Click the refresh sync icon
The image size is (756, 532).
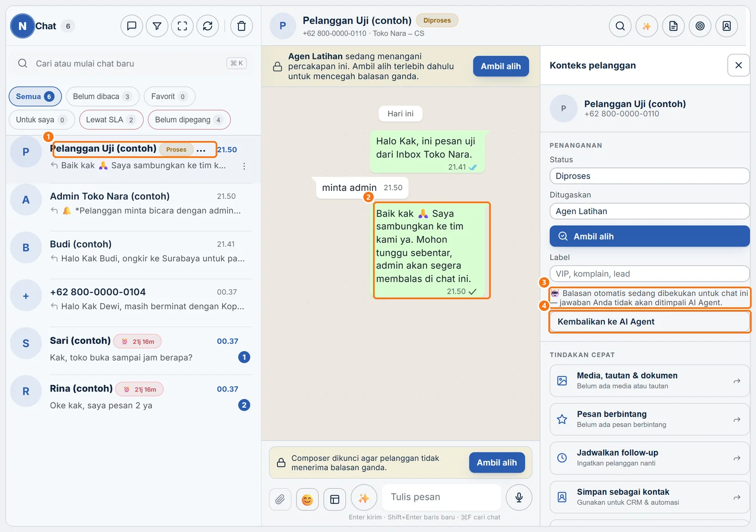coord(208,26)
